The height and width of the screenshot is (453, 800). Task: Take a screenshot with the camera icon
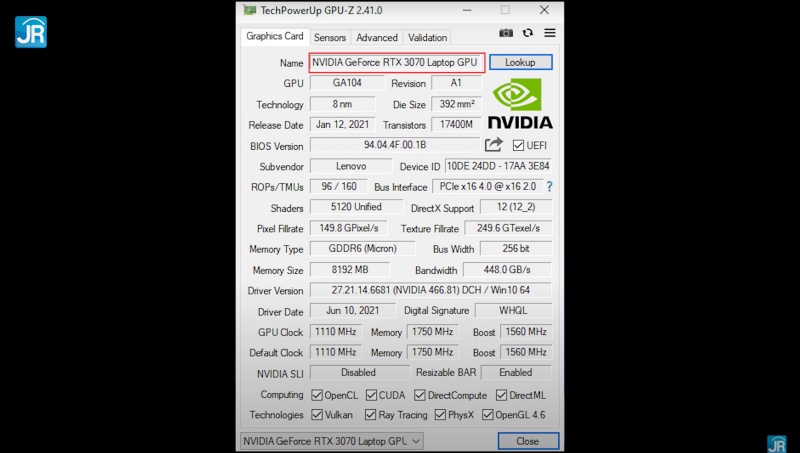tap(506, 33)
